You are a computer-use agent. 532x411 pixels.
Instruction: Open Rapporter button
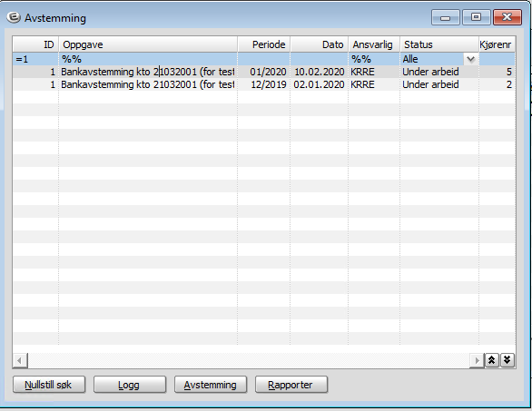pos(291,385)
